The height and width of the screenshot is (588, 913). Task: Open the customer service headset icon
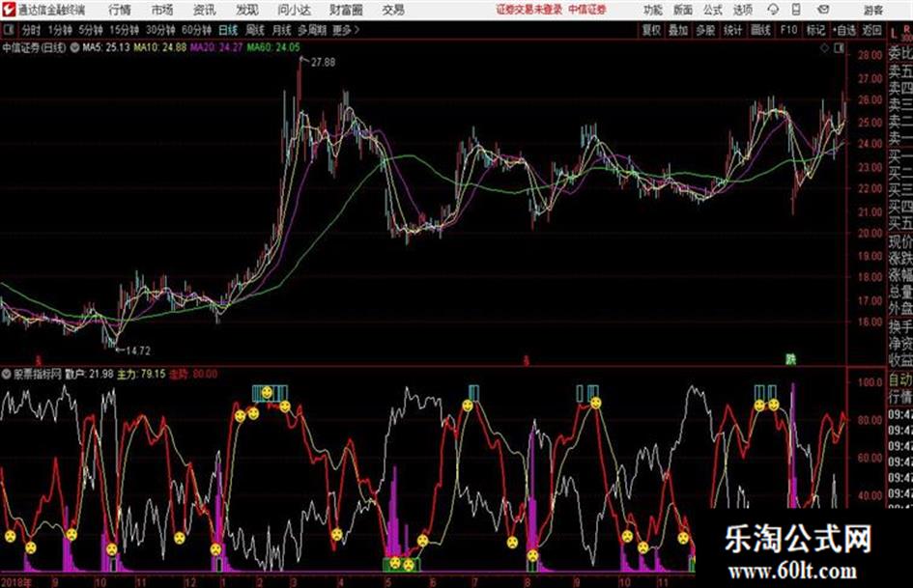point(773,10)
